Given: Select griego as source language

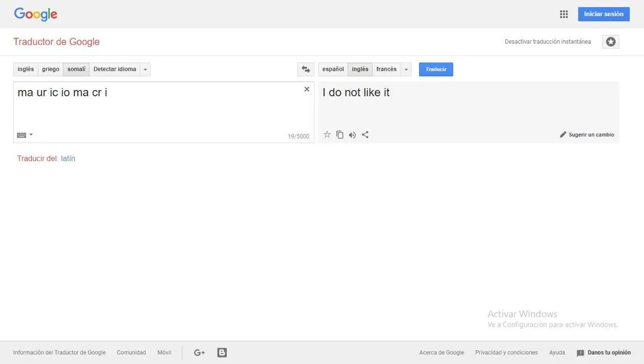Looking at the screenshot, I should click(x=51, y=69).
